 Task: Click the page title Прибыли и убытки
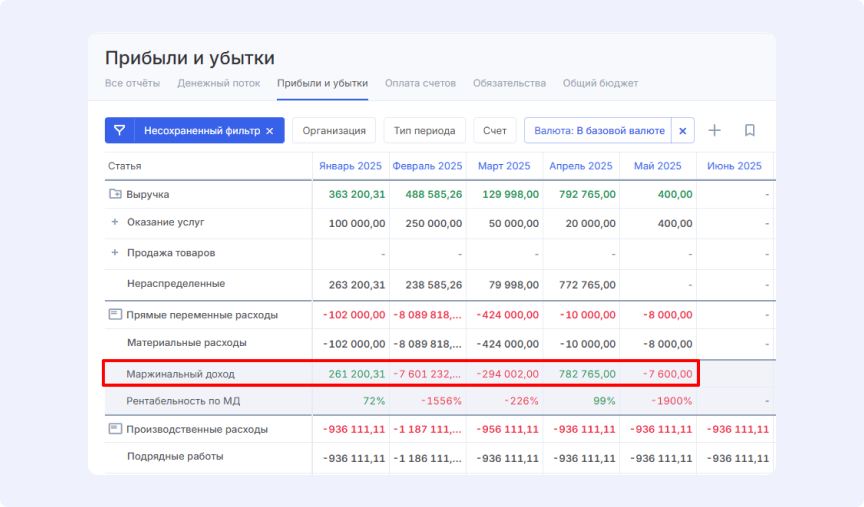click(190, 58)
